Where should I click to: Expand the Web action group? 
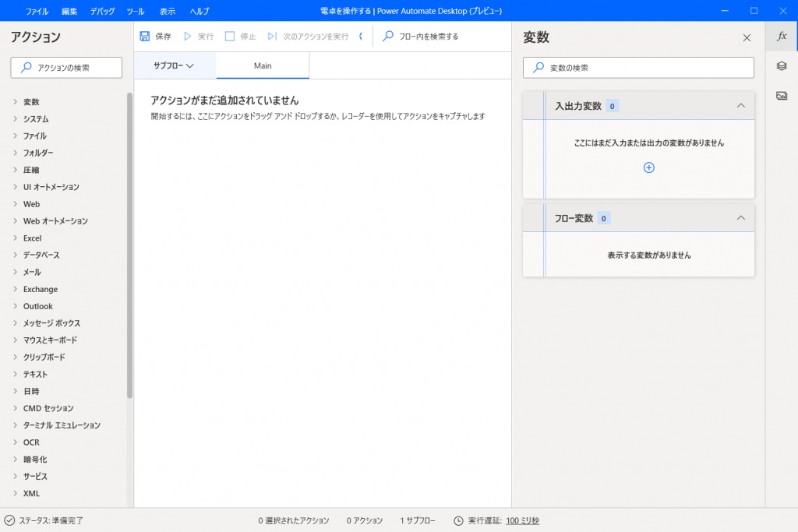(16, 204)
